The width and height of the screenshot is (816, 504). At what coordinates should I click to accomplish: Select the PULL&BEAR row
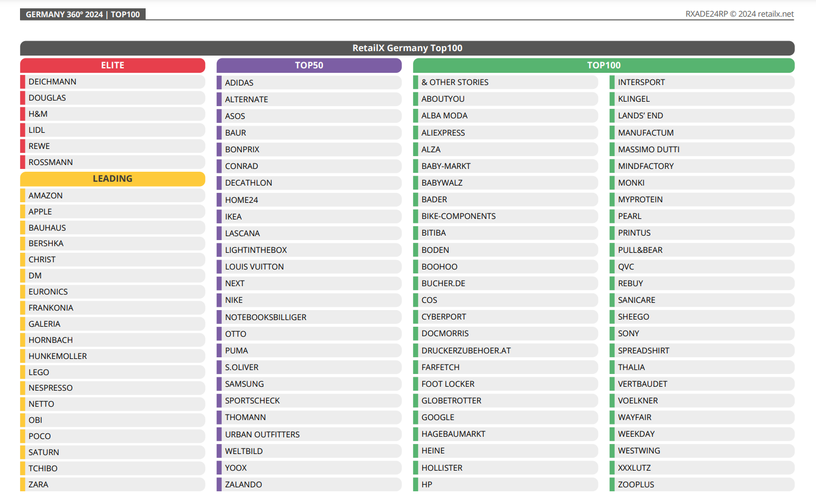(x=702, y=250)
